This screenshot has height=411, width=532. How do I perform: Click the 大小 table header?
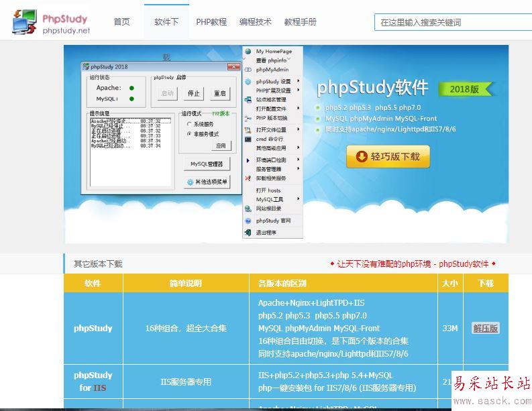point(450,283)
